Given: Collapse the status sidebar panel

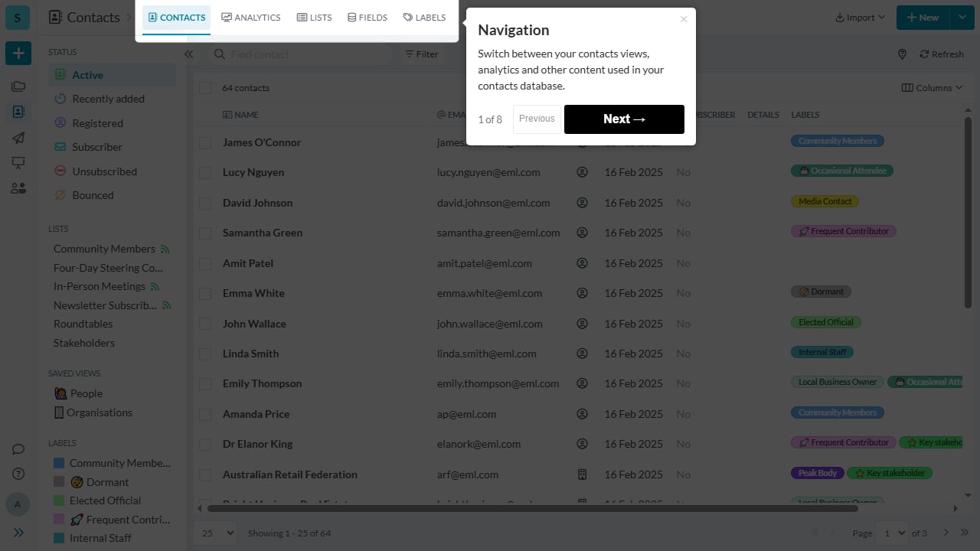Looking at the screenshot, I should (188, 54).
